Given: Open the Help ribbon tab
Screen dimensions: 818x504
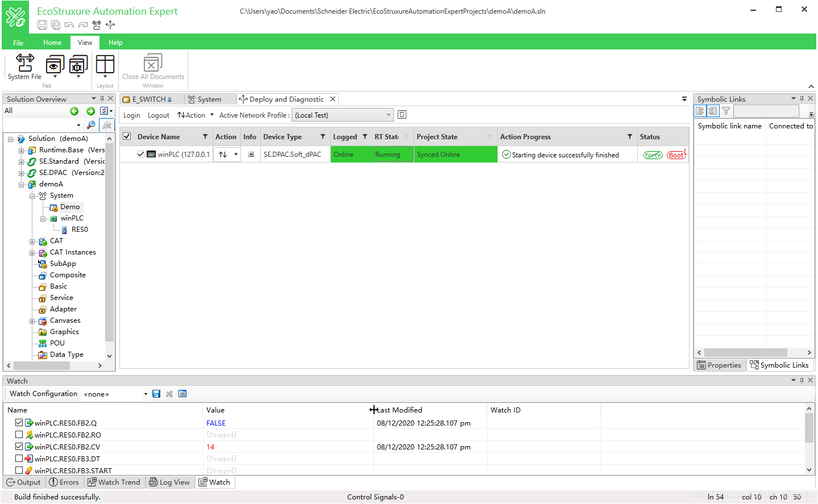Looking at the screenshot, I should (115, 43).
